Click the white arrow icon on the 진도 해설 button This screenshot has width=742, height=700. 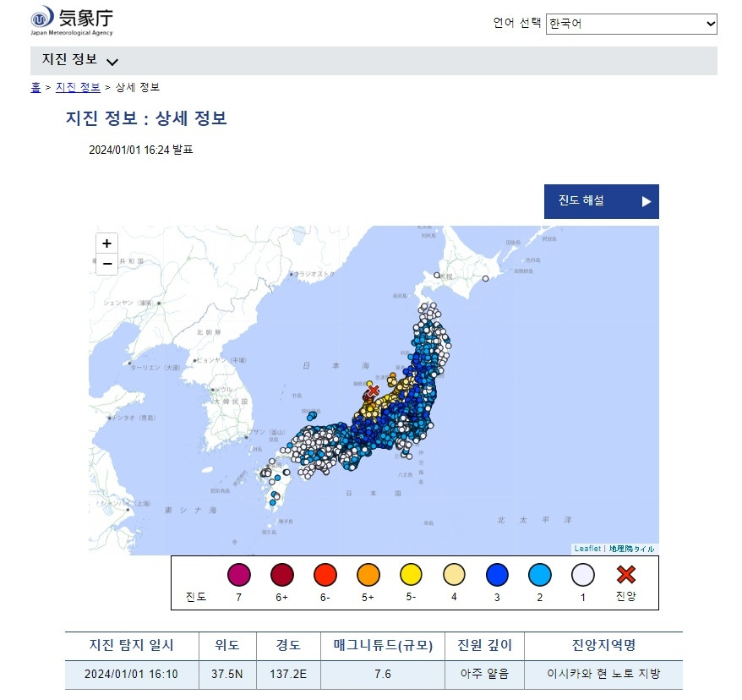pos(647,201)
